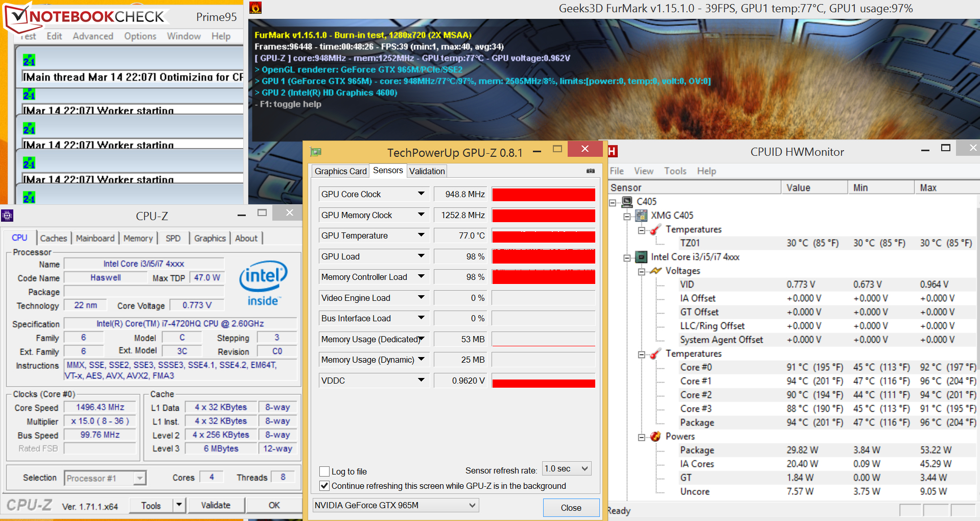Open the VDDC sensor dropdown

(x=421, y=381)
